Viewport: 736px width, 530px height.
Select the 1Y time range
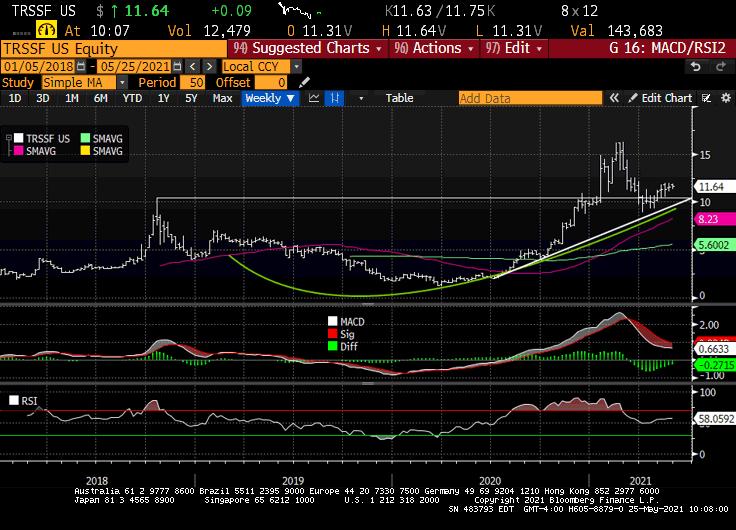(x=163, y=98)
